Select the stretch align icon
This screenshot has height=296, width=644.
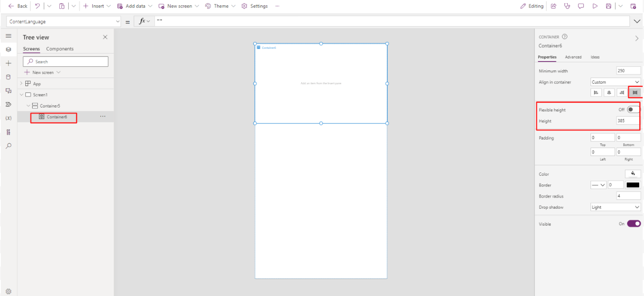[x=635, y=93]
